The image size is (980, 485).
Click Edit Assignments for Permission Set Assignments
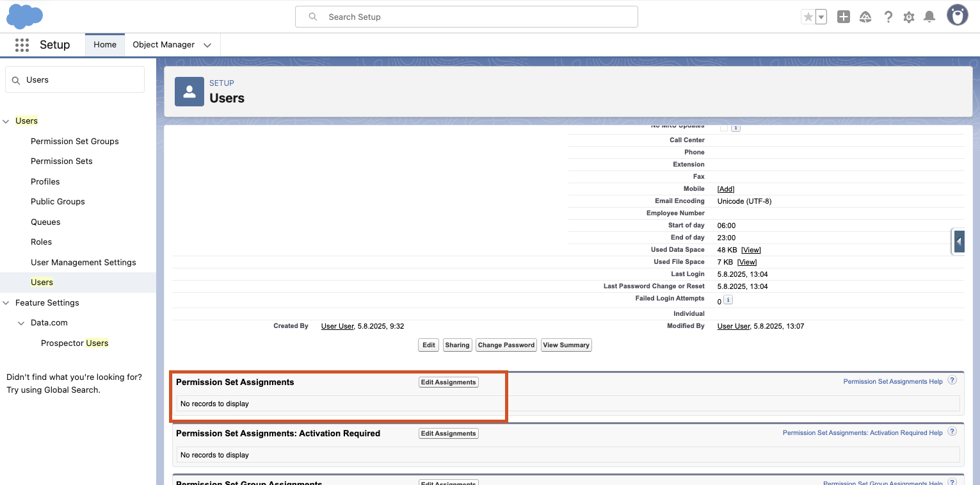tap(449, 382)
